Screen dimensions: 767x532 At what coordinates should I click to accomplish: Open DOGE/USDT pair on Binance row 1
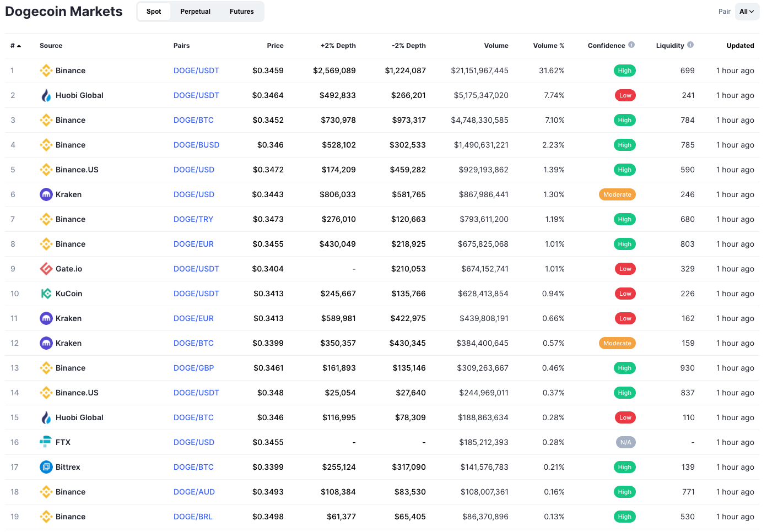[196, 70]
